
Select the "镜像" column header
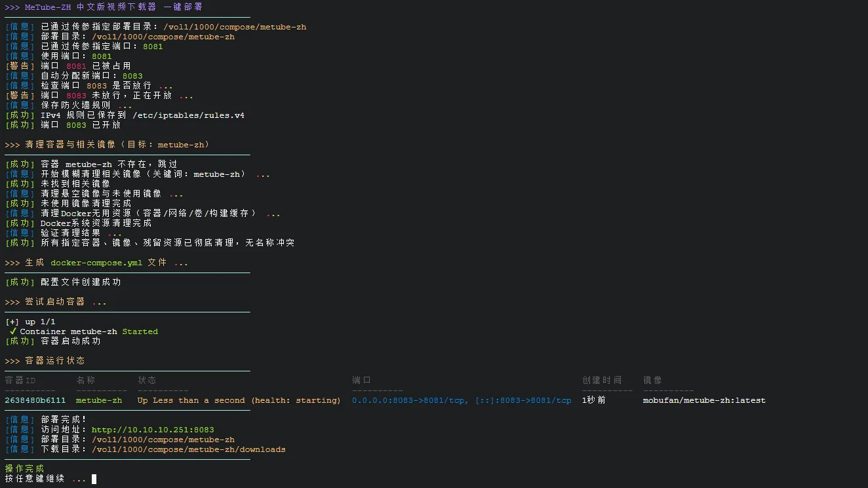pos(653,381)
